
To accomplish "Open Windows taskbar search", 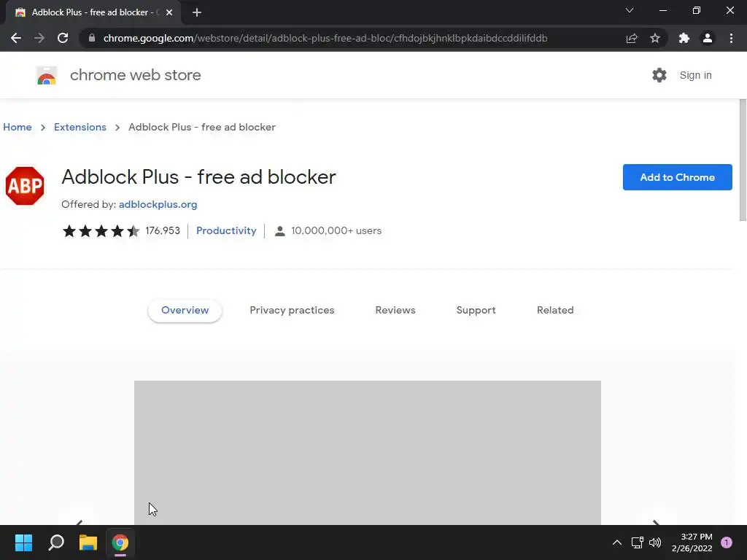I will (x=56, y=542).
